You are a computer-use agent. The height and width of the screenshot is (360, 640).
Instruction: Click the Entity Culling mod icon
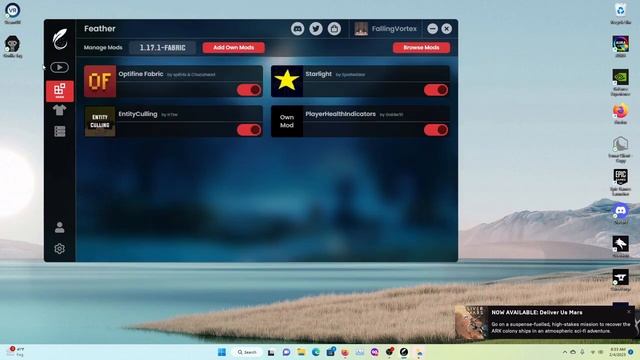(x=100, y=121)
